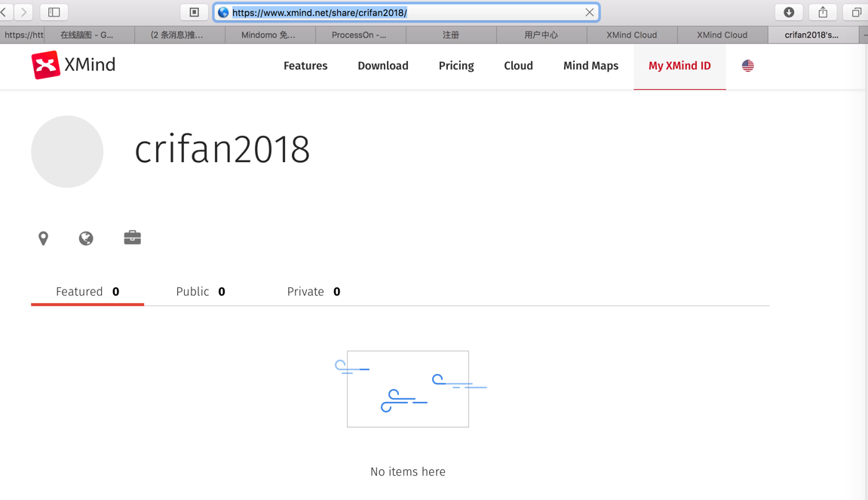This screenshot has height=500, width=868.
Task: Click the No items here message
Action: (408, 472)
